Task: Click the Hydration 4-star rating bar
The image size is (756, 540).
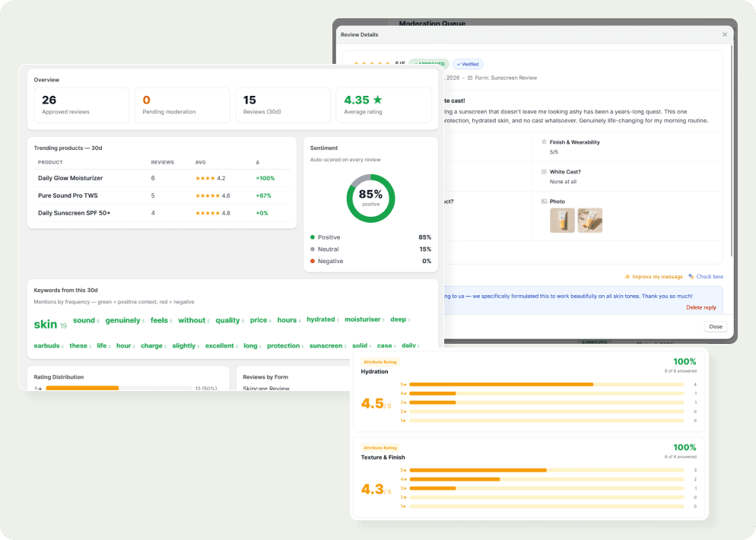Action: coord(547,393)
